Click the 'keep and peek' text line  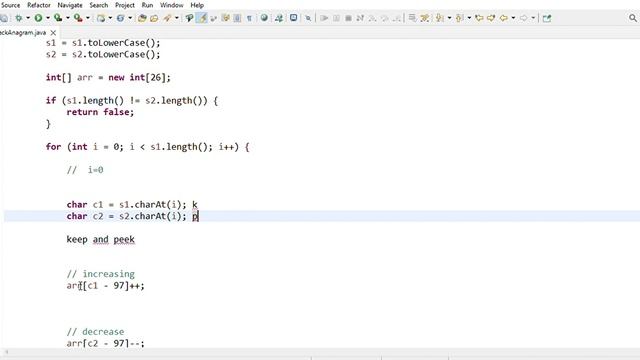point(100,239)
